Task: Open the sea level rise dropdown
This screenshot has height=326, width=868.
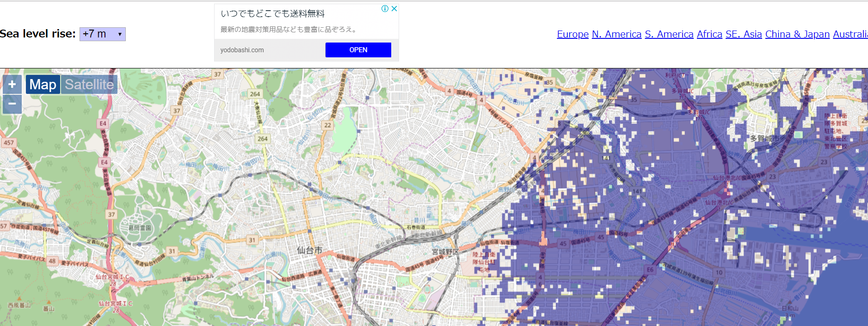Action: (102, 34)
